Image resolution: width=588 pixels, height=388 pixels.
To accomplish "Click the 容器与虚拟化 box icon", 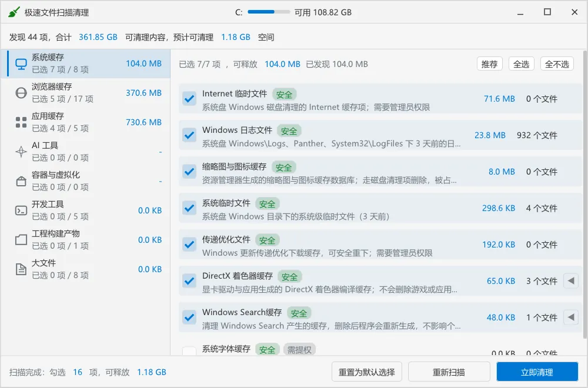I will coord(21,181).
